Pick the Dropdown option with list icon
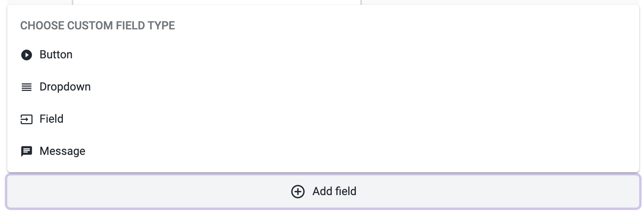This screenshot has width=644, height=214. click(323, 87)
